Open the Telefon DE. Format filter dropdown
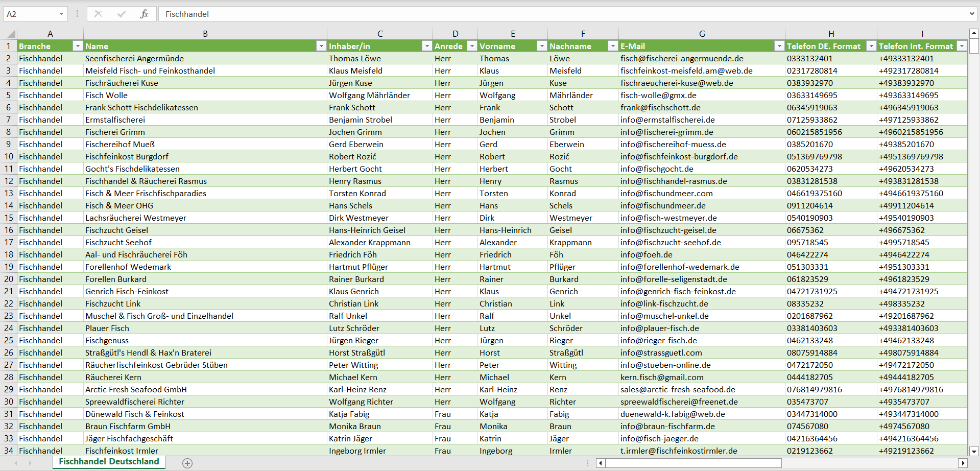980x471 pixels. (871, 46)
